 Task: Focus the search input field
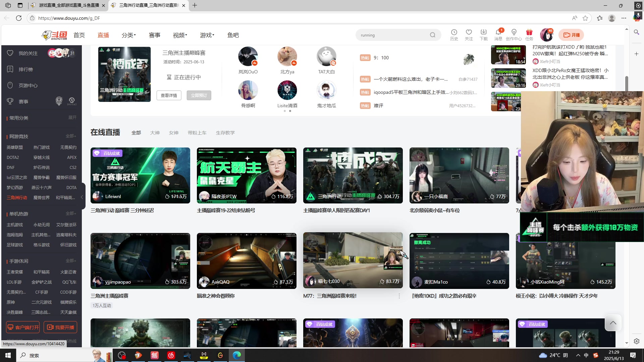click(392, 35)
